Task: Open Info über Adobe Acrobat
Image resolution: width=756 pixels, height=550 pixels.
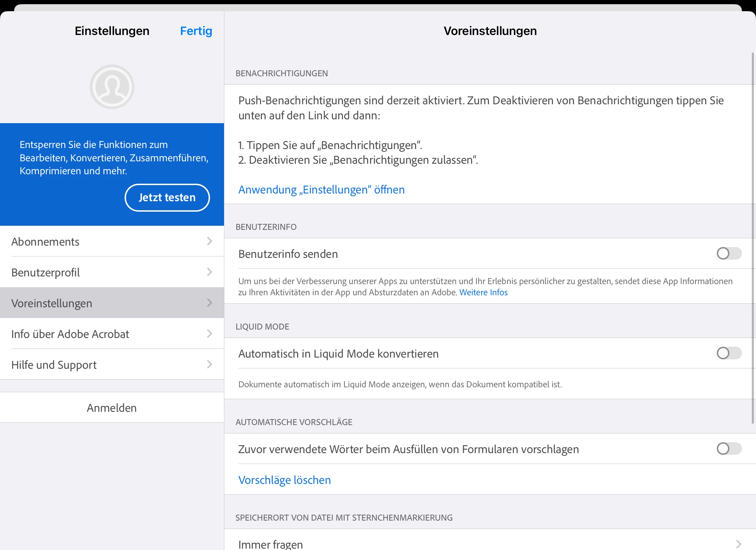Action: tap(70, 334)
